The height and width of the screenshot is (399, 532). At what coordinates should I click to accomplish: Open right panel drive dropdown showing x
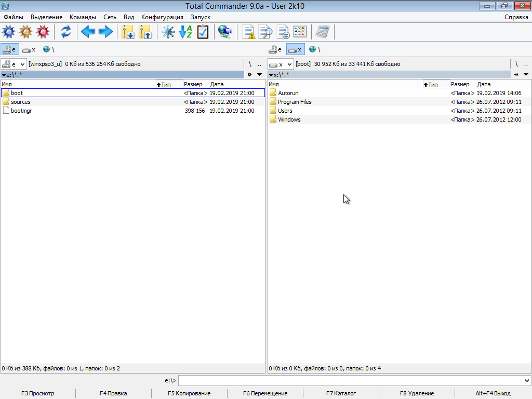[281, 64]
